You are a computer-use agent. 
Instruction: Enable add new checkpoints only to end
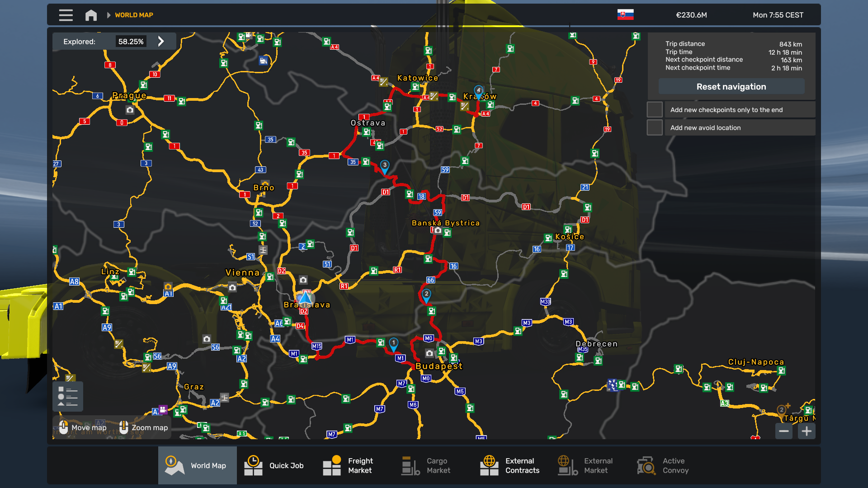[655, 110]
